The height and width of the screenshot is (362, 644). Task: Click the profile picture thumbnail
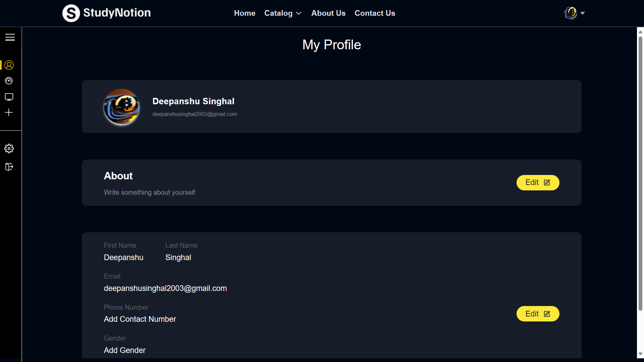click(x=121, y=107)
